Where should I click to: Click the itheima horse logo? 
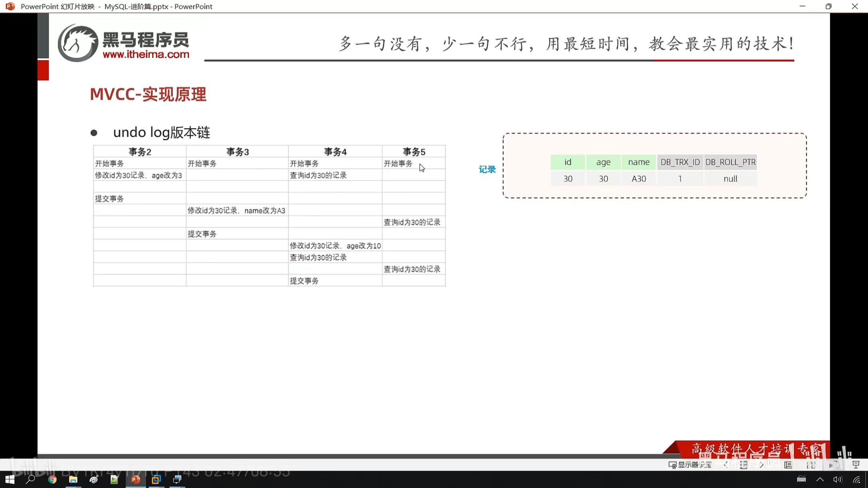(x=77, y=43)
